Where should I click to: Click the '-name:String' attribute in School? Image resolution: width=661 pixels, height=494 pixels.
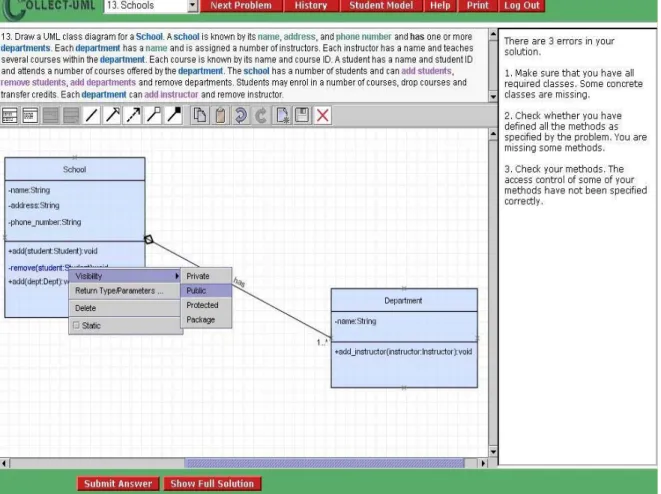coord(29,190)
